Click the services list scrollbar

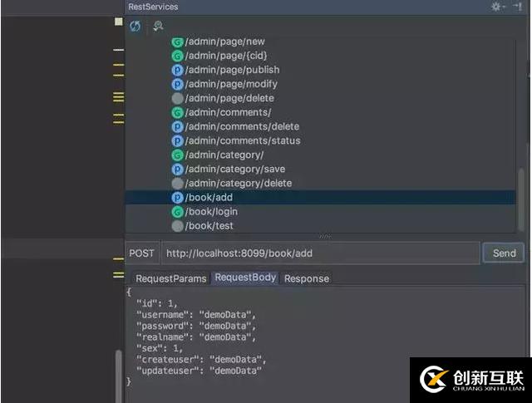(521, 200)
